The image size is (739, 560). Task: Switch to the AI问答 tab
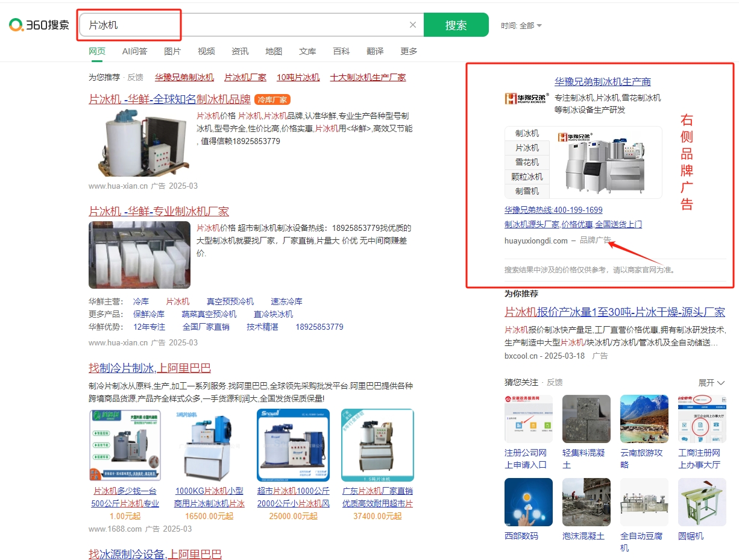point(134,51)
